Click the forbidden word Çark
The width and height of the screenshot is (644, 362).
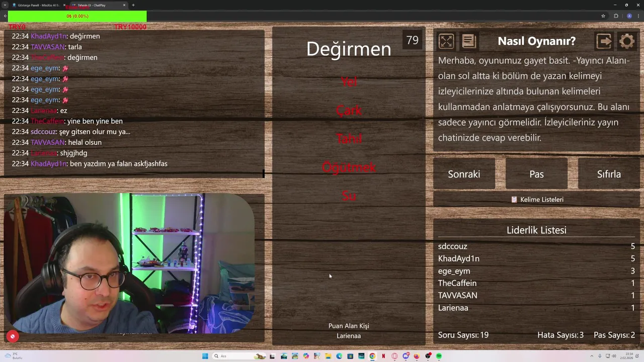[349, 110]
